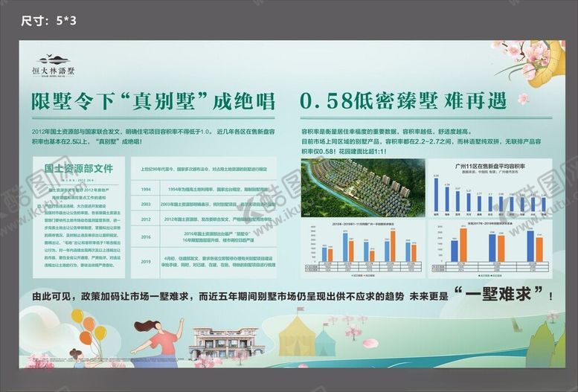Click the 2019 row in the timeline table
Viewport: 578px width, 392px height.
204,262
